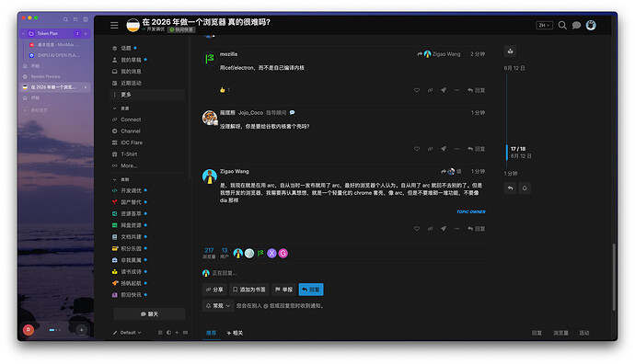Click rocket icon on Zigao Wang's last post

(x=444, y=229)
